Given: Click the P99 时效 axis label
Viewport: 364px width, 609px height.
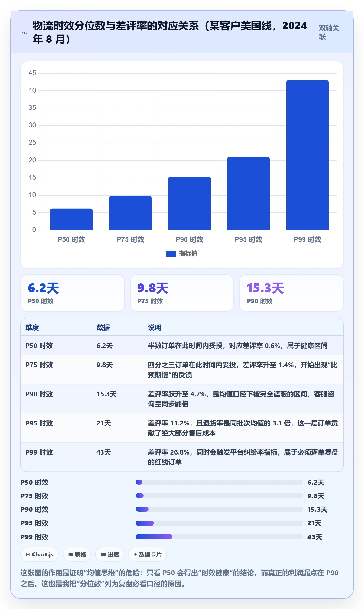Looking at the screenshot, I should tap(307, 239).
